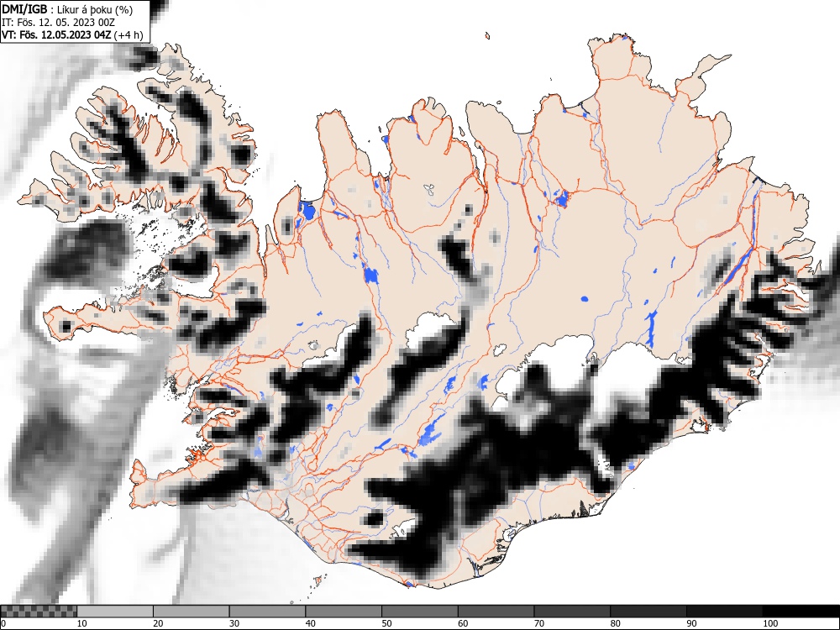Screen dimensions: 840x630
Task: Click the '10' legend scale label
Action: (x=82, y=623)
